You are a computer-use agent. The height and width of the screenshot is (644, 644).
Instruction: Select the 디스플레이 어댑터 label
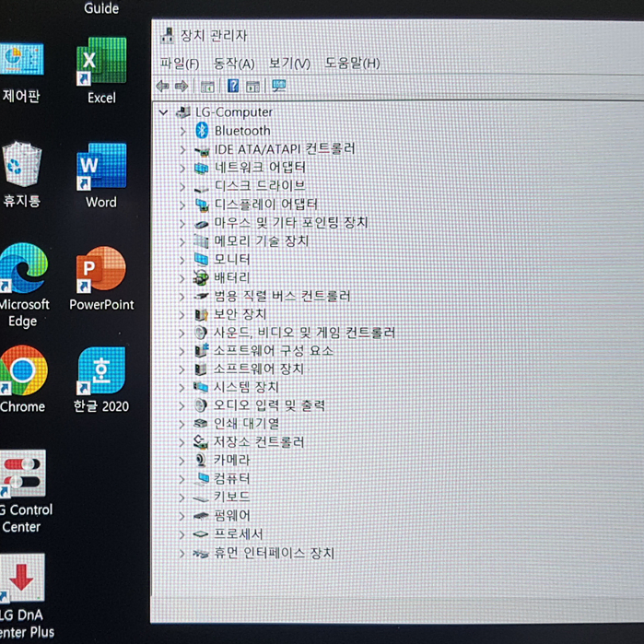pyautogui.click(x=265, y=205)
